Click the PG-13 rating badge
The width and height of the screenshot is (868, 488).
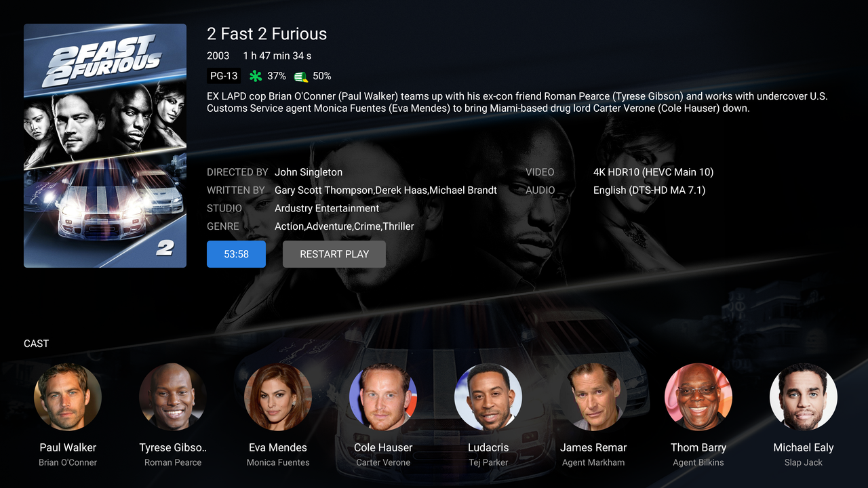[x=224, y=76]
